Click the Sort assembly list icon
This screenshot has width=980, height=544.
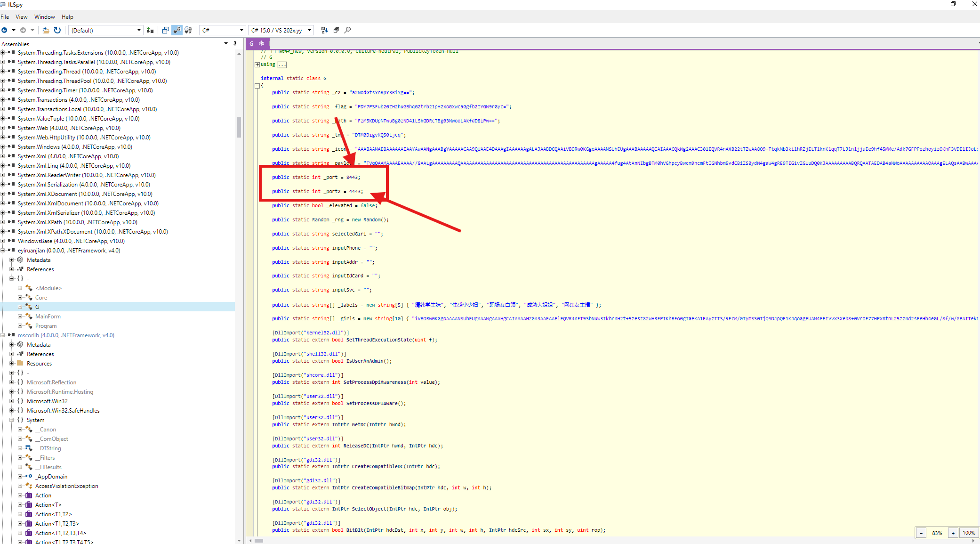tap(324, 30)
